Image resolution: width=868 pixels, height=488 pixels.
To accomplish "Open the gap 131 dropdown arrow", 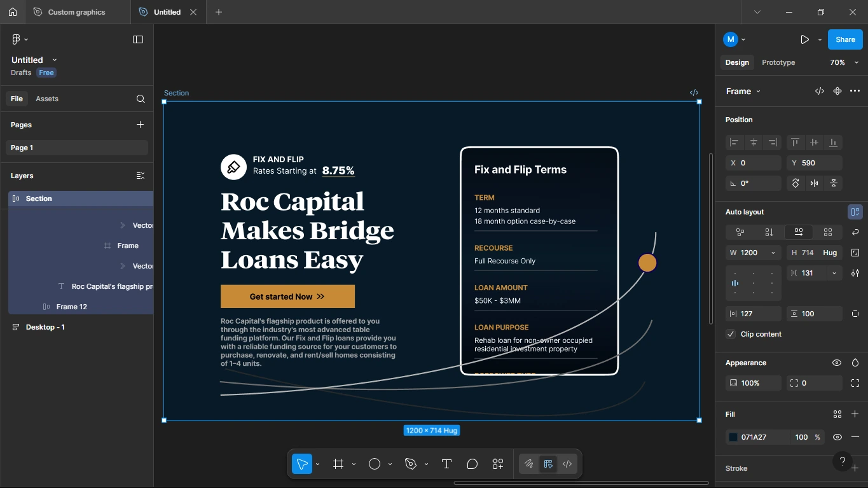I will click(x=834, y=273).
